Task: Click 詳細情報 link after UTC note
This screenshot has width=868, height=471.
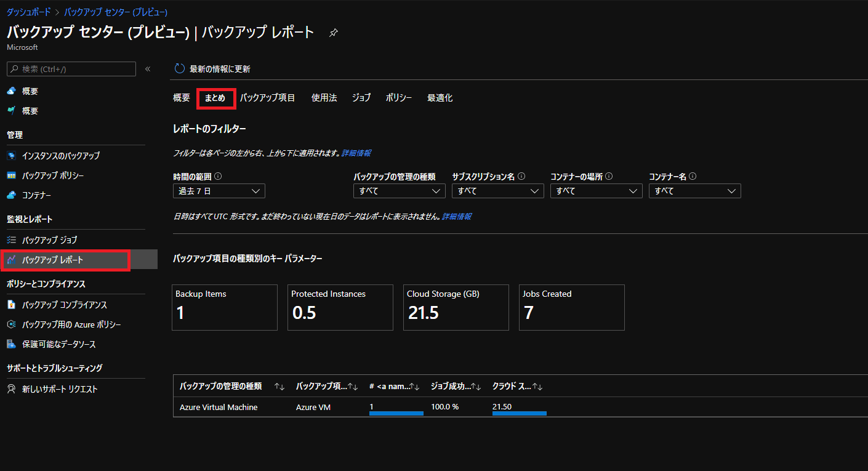Action: [x=457, y=217]
